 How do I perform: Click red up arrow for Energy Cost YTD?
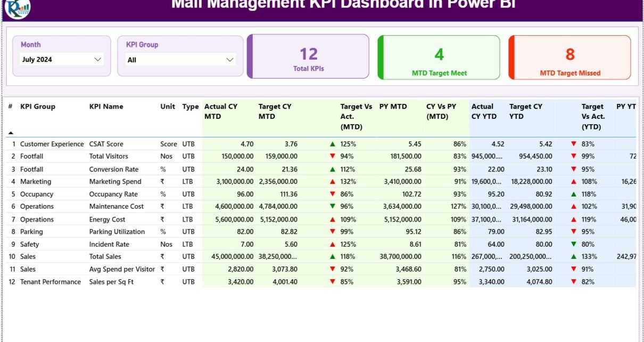(x=574, y=219)
